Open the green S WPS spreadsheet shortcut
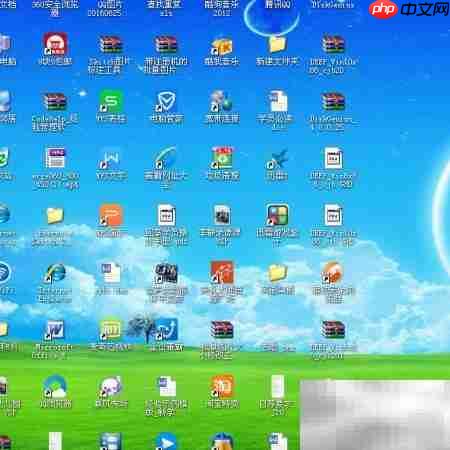450x450 pixels. (x=111, y=101)
